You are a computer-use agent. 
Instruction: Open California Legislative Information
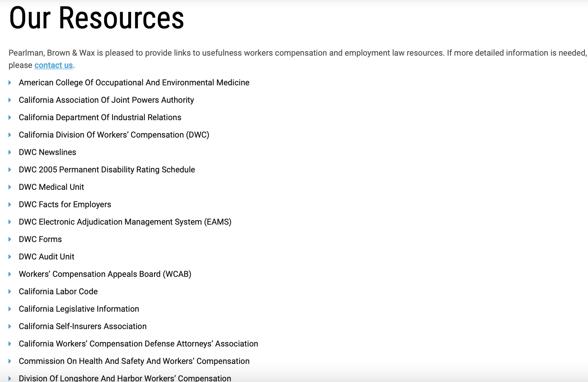[x=79, y=309]
